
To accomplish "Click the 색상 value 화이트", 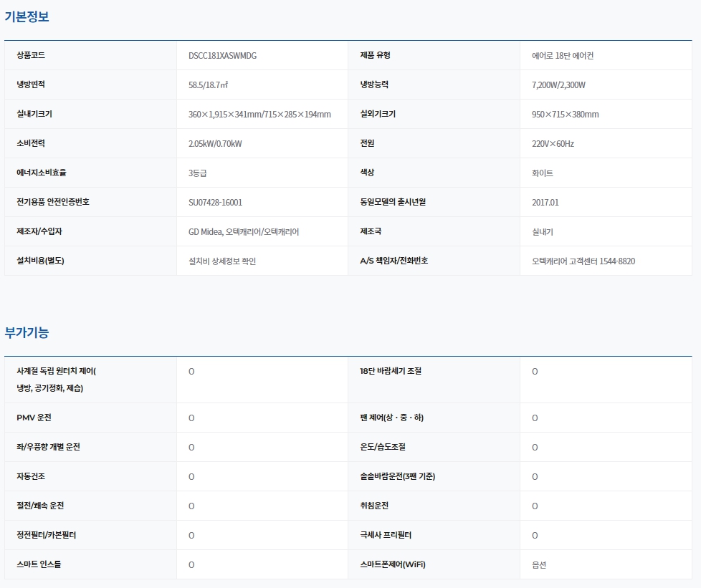I will [x=543, y=173].
